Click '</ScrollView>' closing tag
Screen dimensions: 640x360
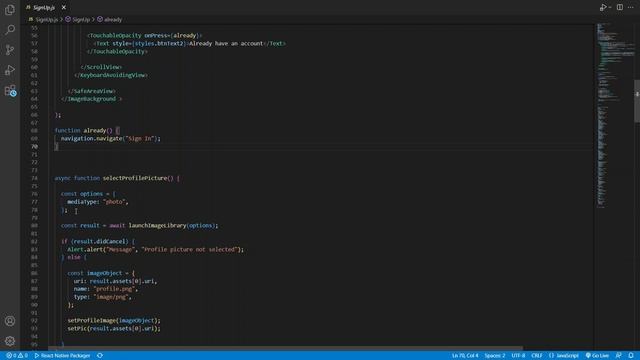click(101, 67)
